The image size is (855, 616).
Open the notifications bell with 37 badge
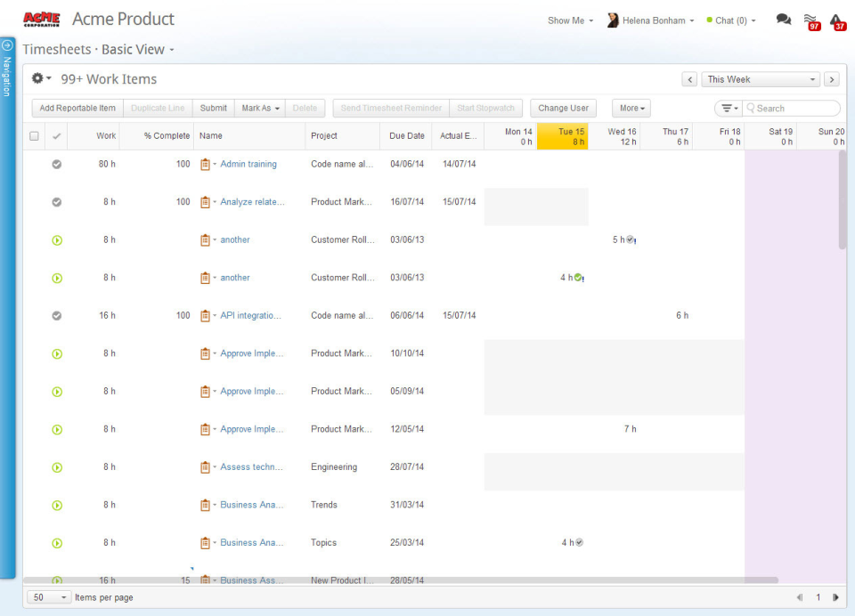click(x=835, y=20)
